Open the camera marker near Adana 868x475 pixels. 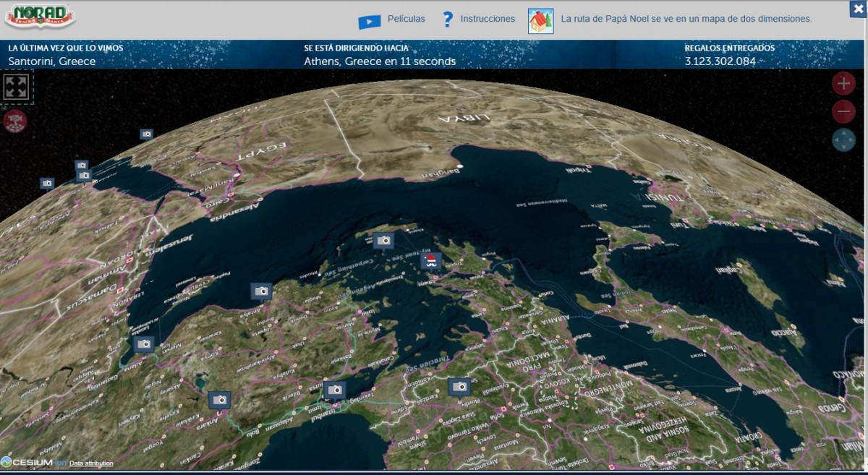144,343
